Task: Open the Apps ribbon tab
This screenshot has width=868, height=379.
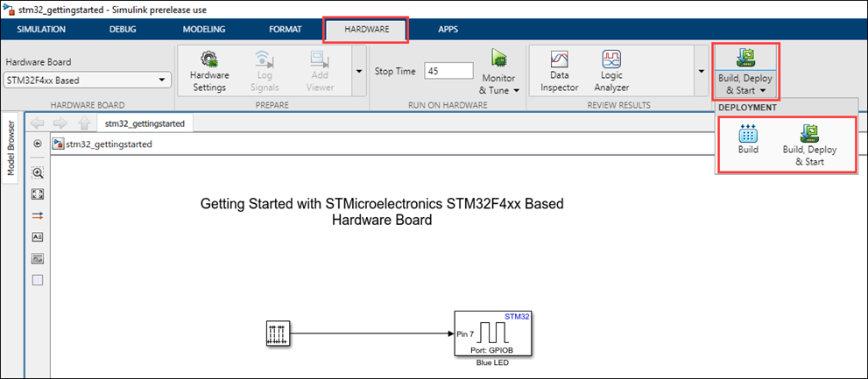Action: click(x=448, y=29)
